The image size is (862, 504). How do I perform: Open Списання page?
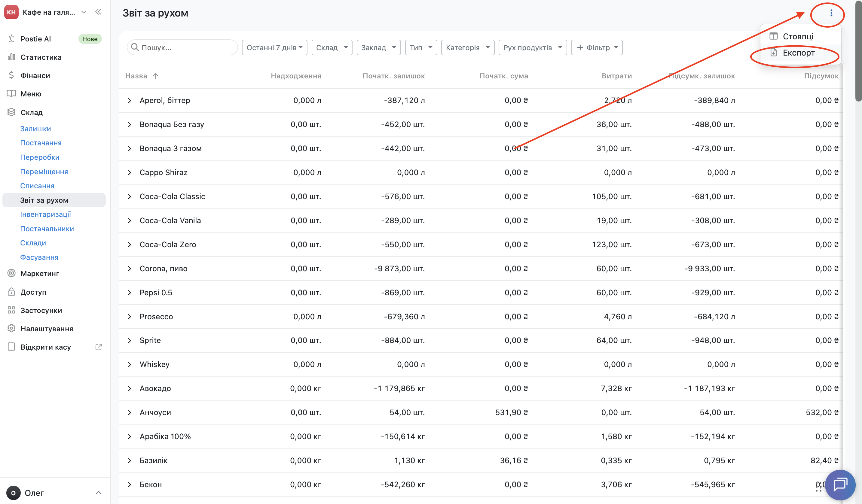[37, 186]
